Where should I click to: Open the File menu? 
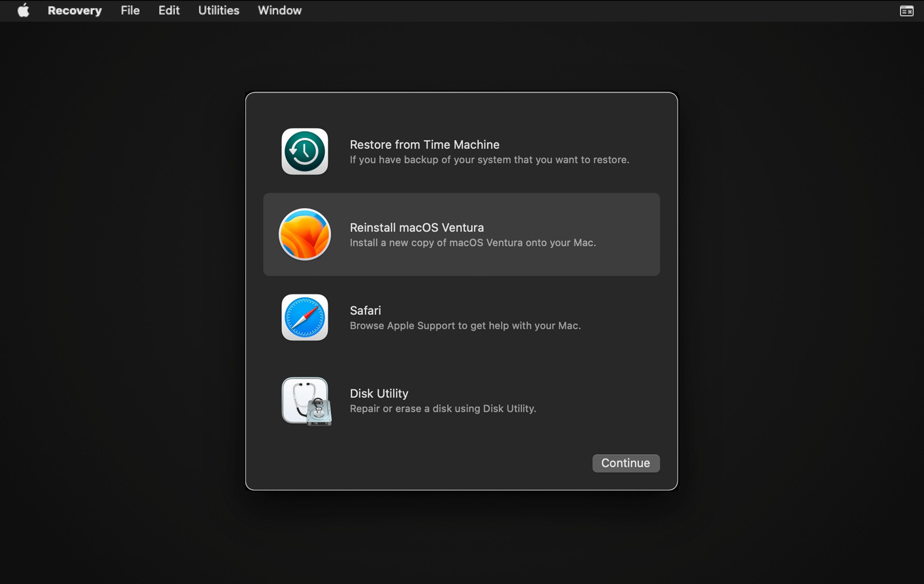(x=130, y=10)
